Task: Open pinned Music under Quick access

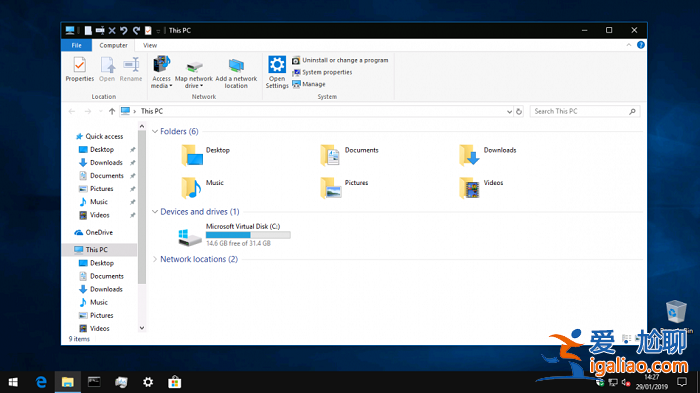Action: click(99, 202)
